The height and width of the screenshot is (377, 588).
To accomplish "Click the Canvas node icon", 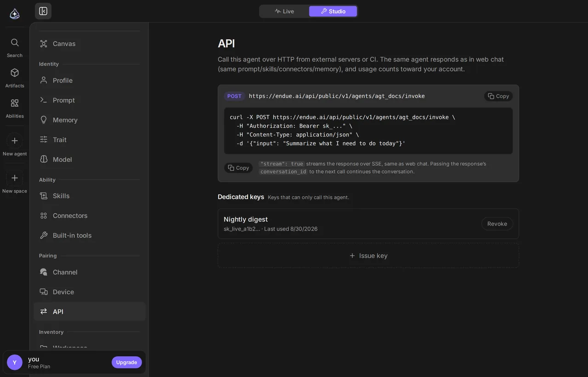I will tap(44, 44).
